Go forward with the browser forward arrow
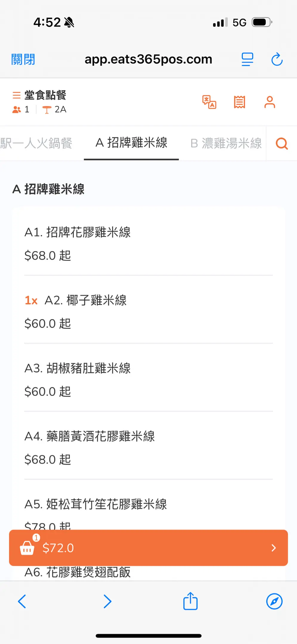The height and width of the screenshot is (644, 297). tap(107, 601)
